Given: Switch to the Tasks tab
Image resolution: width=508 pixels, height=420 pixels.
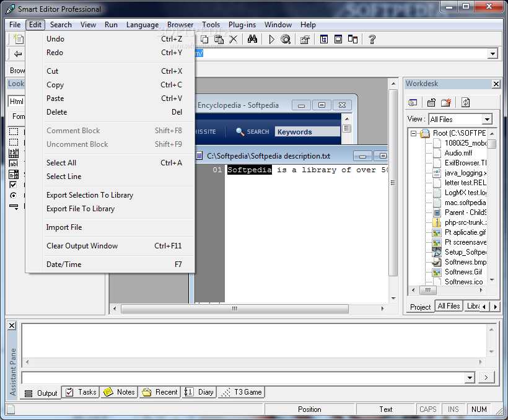Looking at the screenshot, I should pyautogui.click(x=81, y=392).
